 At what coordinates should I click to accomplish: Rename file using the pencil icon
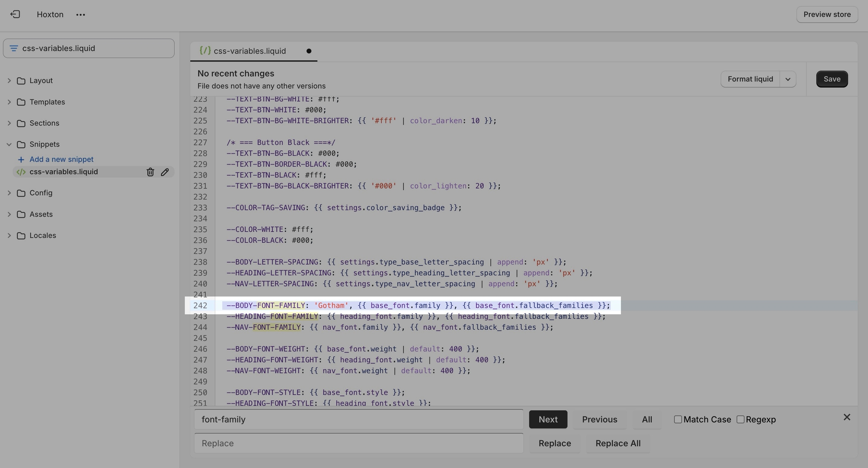165,172
